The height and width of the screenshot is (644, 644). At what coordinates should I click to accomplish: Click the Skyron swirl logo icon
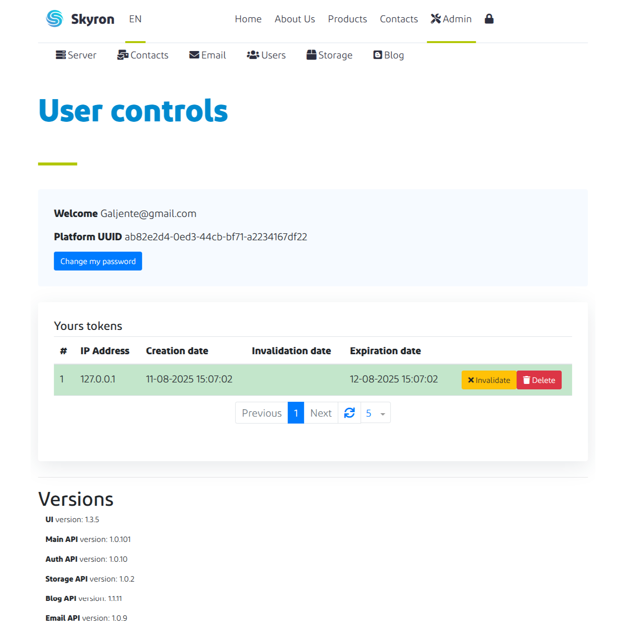tap(54, 19)
